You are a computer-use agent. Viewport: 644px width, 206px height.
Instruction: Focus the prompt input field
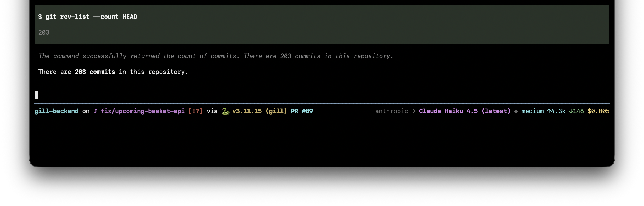point(322,95)
